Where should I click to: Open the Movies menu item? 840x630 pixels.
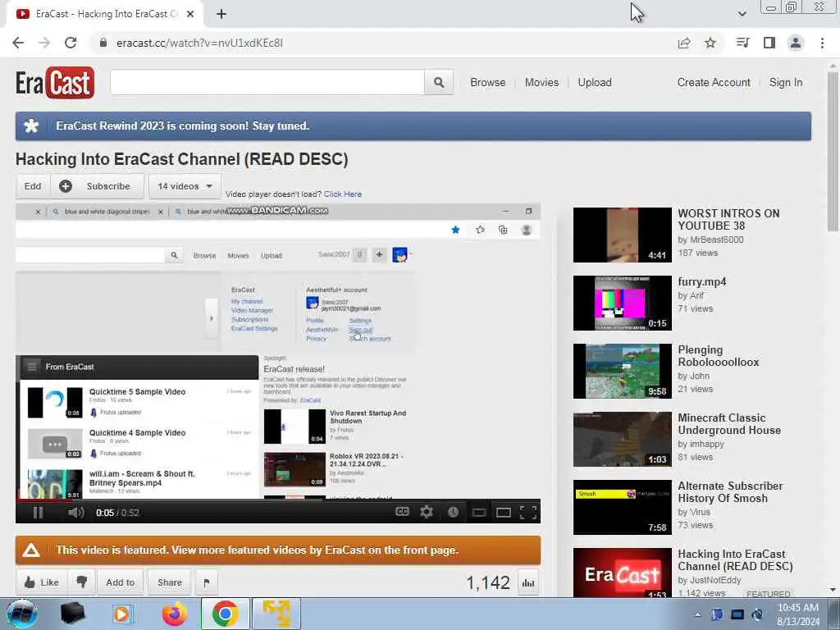pyautogui.click(x=541, y=83)
